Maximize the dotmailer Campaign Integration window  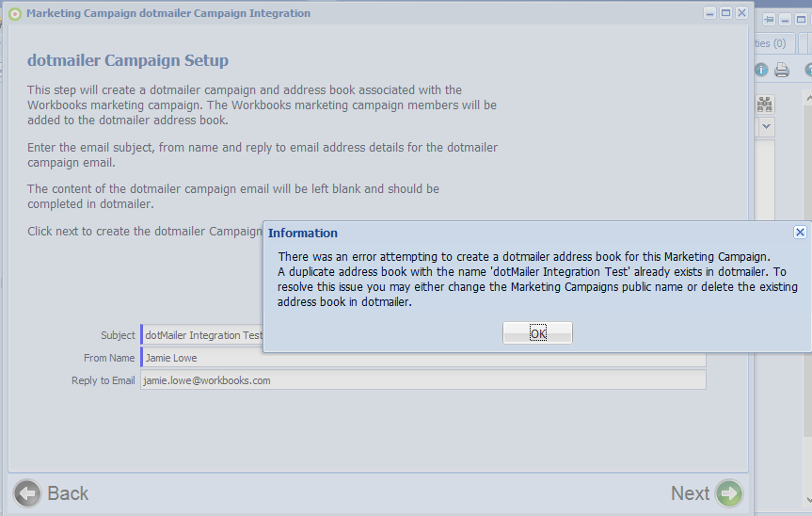click(x=726, y=13)
